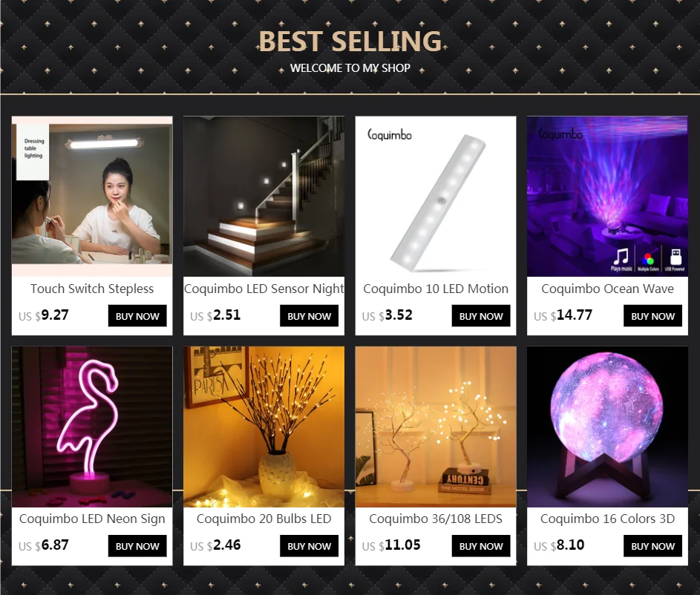
Task: Click BUY NOW for Touch Switch Stepless
Action: coord(137,316)
